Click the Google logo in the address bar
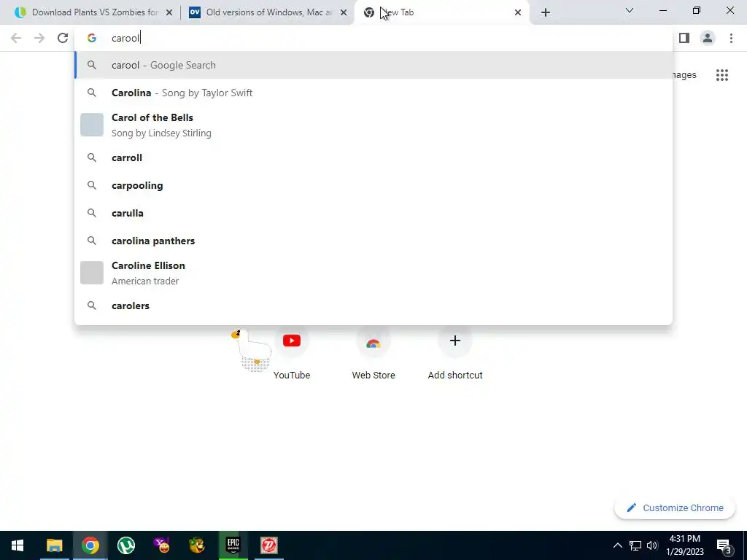The image size is (747, 560). (91, 38)
